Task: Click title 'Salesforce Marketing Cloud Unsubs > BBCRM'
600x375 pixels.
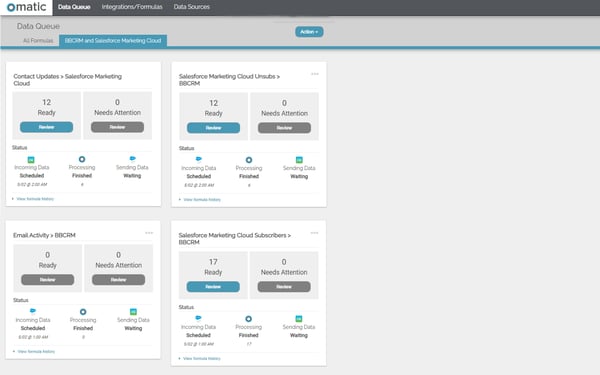Action: pos(229,80)
